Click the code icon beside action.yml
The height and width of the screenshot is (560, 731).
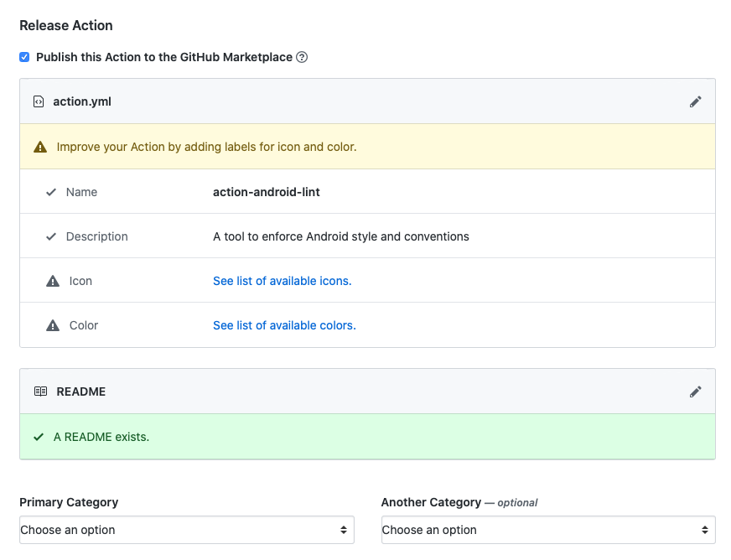(x=38, y=101)
